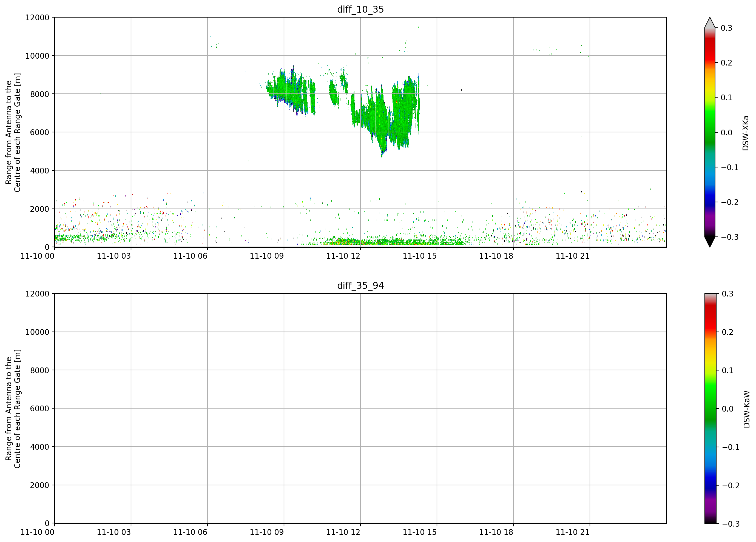
Task: Click the 2000 y-tick in diff_10_35 plot
Action: pos(40,209)
